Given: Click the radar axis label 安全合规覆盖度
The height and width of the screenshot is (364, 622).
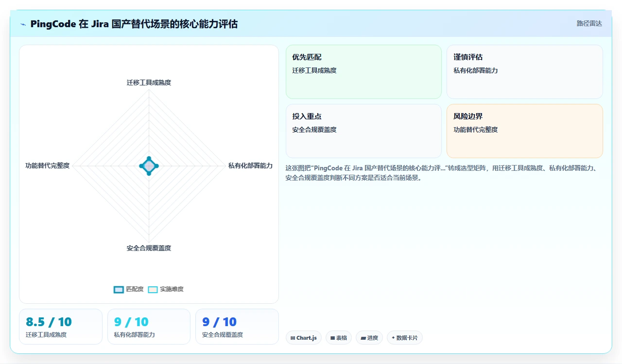Looking at the screenshot, I should (x=149, y=248).
